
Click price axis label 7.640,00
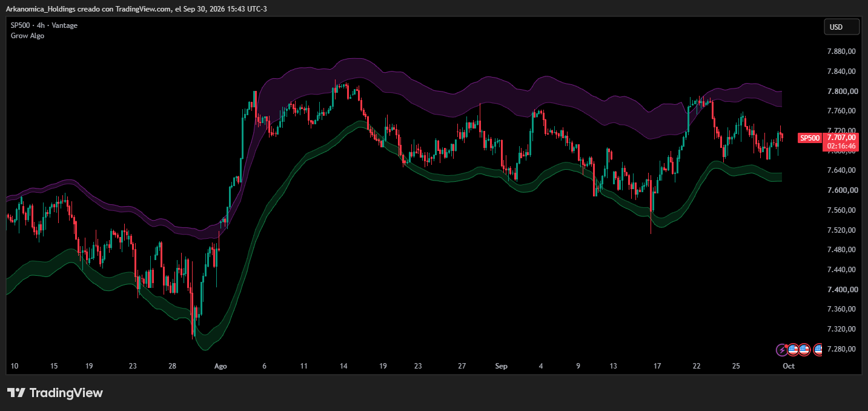[842, 170]
